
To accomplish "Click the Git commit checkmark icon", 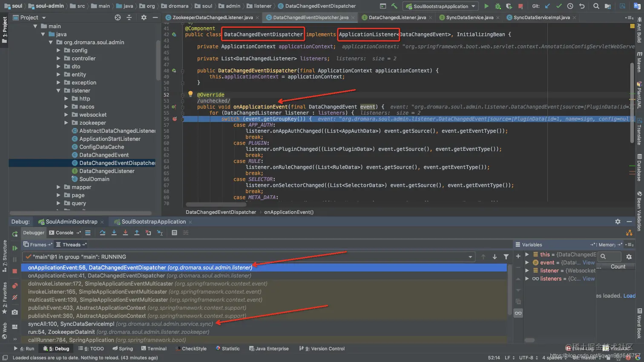I will coord(559,6).
